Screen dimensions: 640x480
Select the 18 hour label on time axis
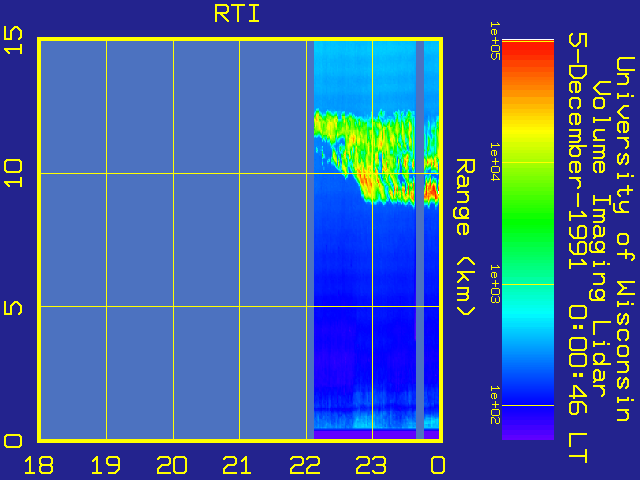pos(39,465)
